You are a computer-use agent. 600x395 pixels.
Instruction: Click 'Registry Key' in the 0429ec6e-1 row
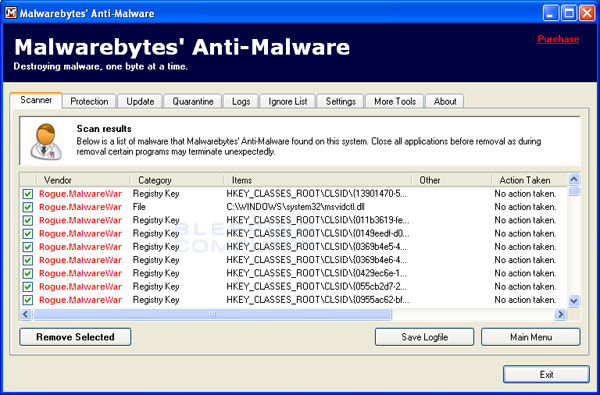tap(156, 273)
